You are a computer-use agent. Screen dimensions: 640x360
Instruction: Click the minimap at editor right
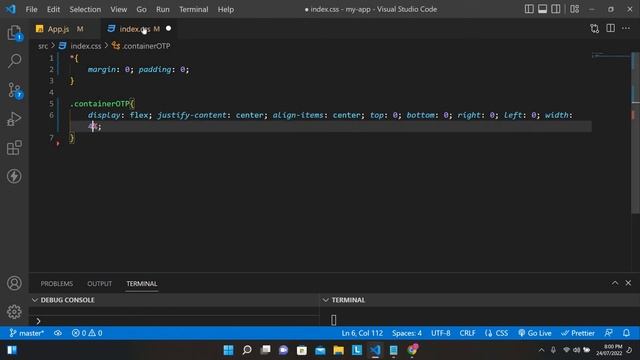[x=611, y=56]
